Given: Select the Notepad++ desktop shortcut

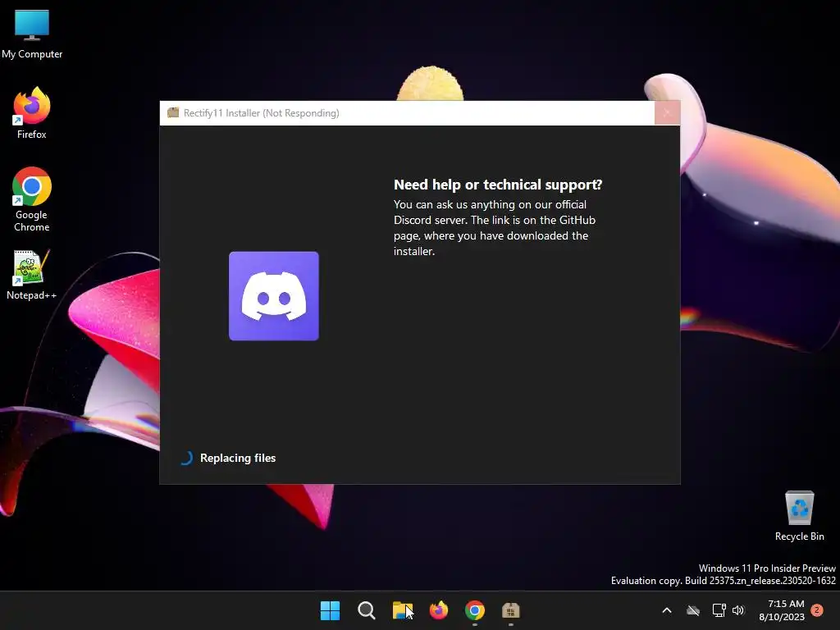Looking at the screenshot, I should pyautogui.click(x=32, y=275).
